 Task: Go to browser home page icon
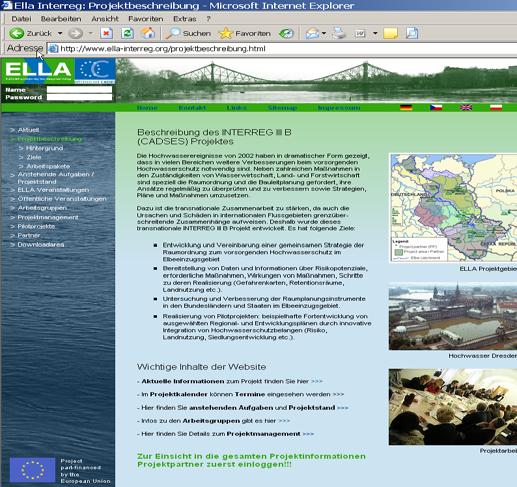point(148,33)
